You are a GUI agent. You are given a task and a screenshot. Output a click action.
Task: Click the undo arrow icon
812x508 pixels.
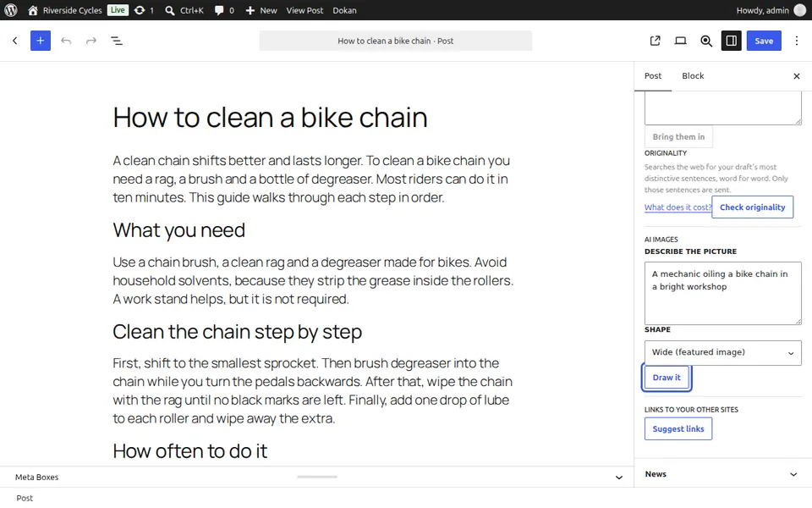click(66, 41)
